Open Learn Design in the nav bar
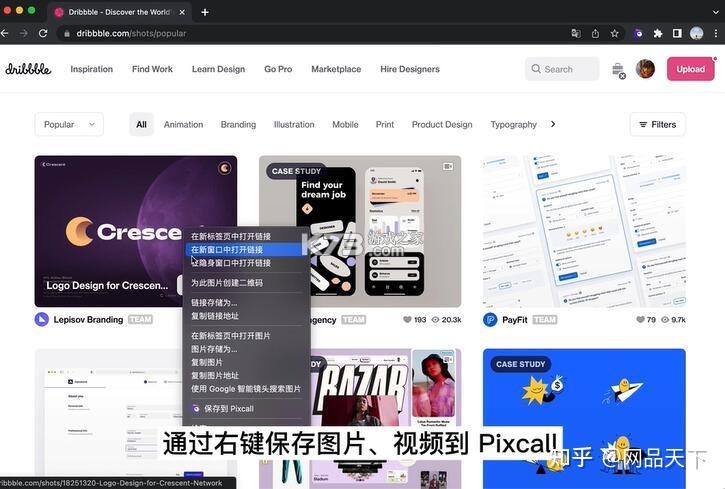 [218, 69]
